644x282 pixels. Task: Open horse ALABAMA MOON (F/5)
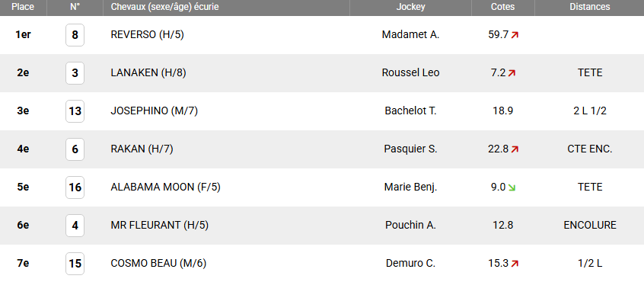point(165,187)
